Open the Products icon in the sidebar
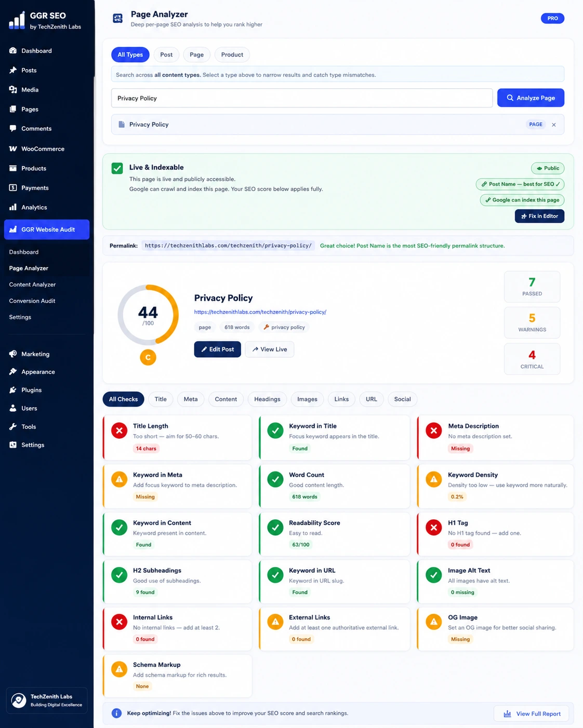This screenshot has width=583, height=728. tap(13, 168)
